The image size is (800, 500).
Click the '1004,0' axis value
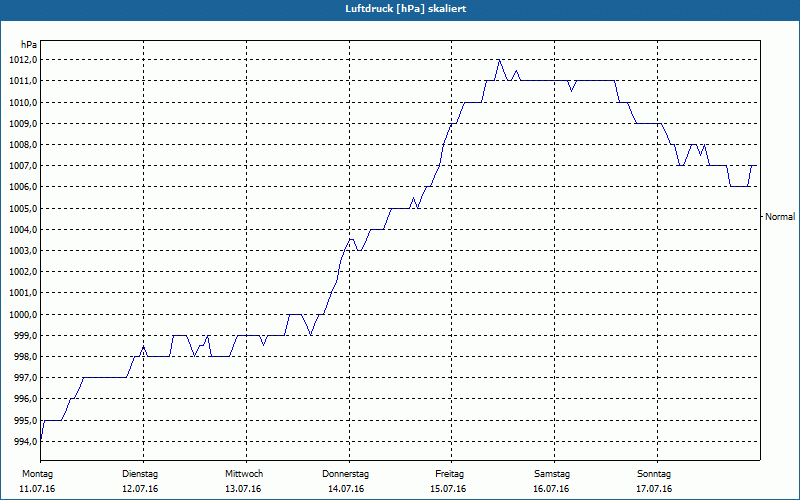click(23, 230)
